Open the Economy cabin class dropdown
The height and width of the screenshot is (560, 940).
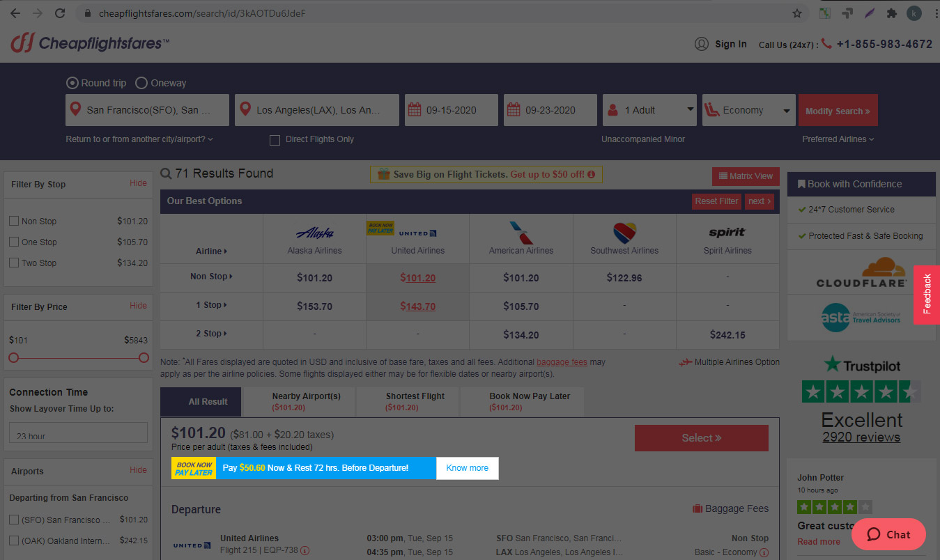[749, 110]
